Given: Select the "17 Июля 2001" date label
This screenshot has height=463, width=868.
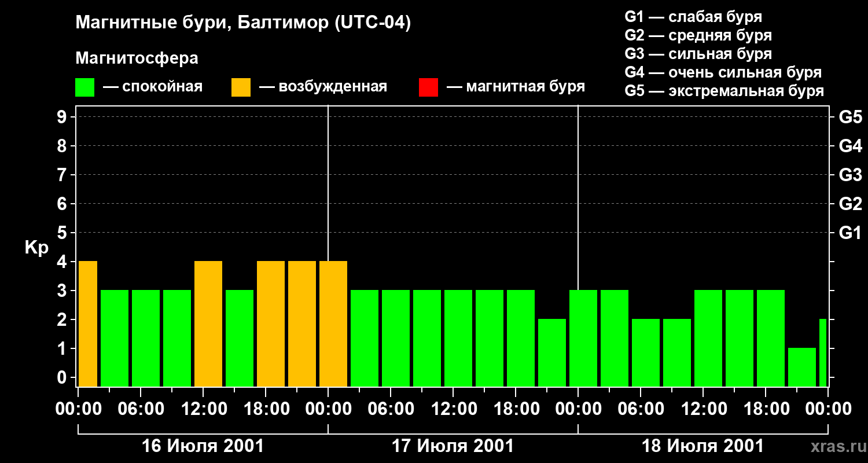Looking at the screenshot, I should (453, 446).
